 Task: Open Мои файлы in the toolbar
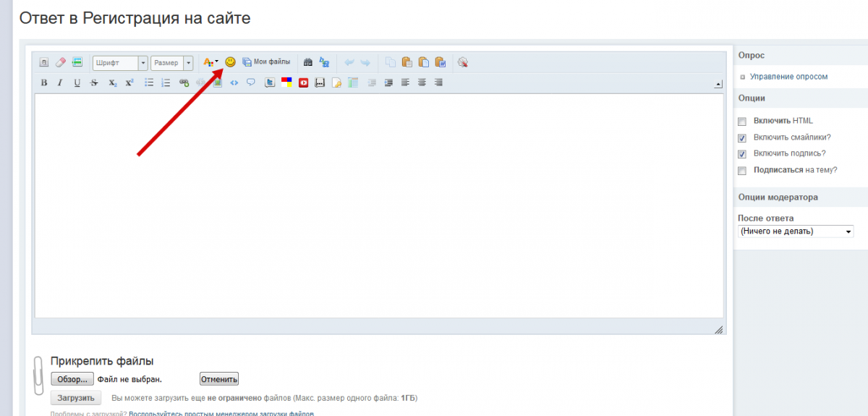(x=266, y=62)
